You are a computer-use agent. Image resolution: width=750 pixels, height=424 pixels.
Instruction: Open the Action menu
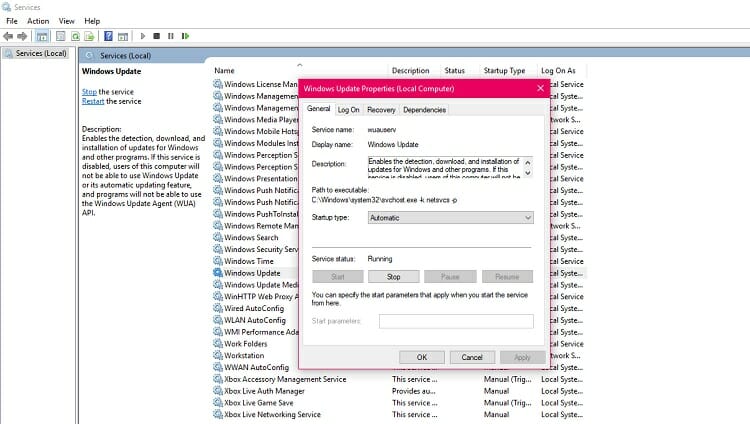(38, 21)
